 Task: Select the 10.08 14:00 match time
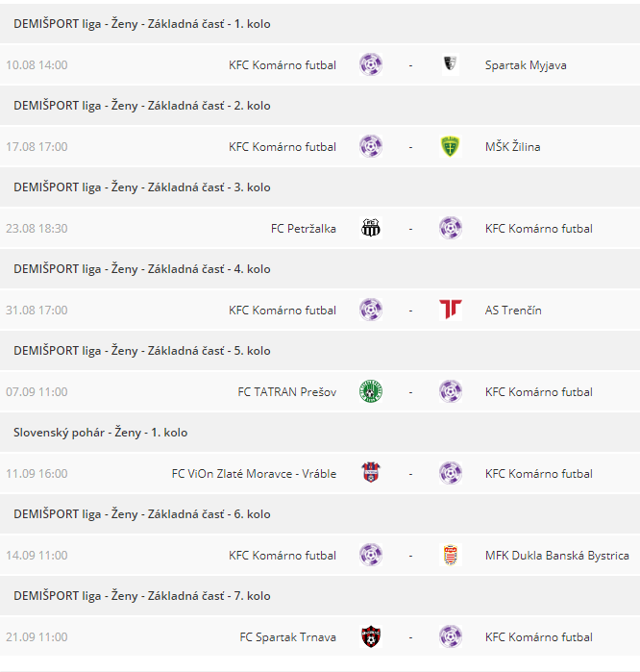(x=37, y=65)
